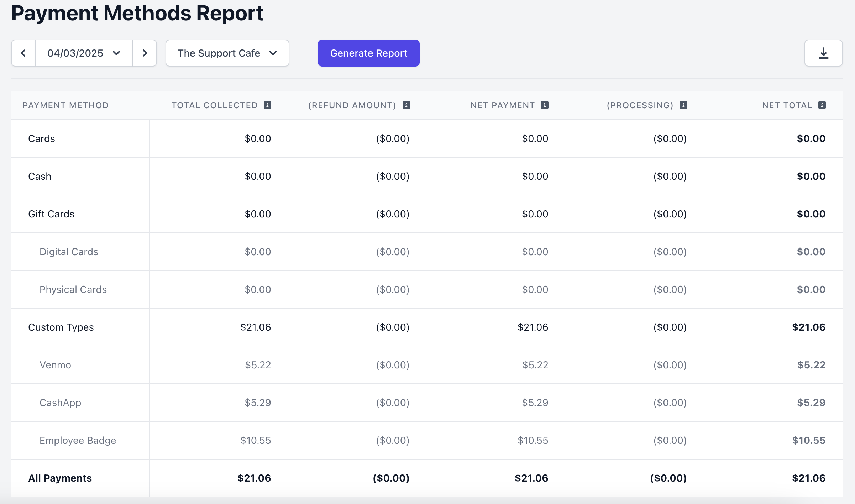Click the download report icon
This screenshot has width=855, height=504.
pos(823,53)
